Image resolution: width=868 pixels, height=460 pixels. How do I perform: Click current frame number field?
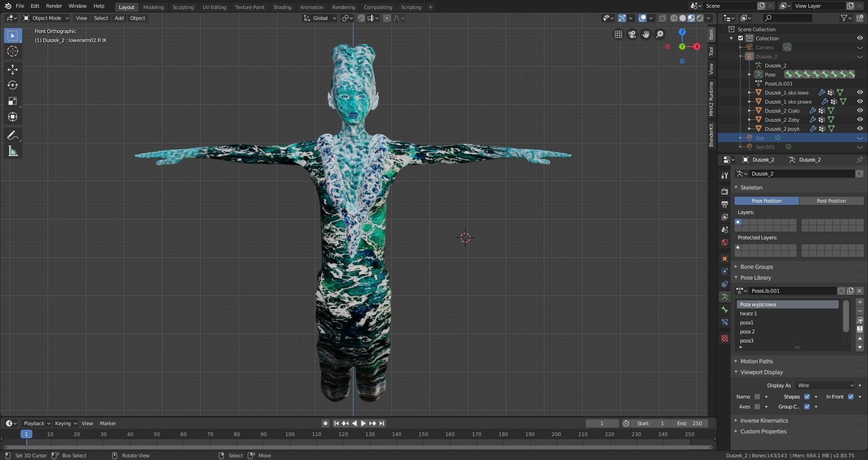(602, 423)
